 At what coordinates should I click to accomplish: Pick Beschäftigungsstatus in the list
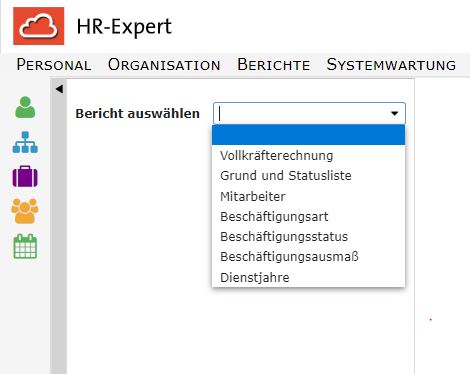[x=308, y=237]
